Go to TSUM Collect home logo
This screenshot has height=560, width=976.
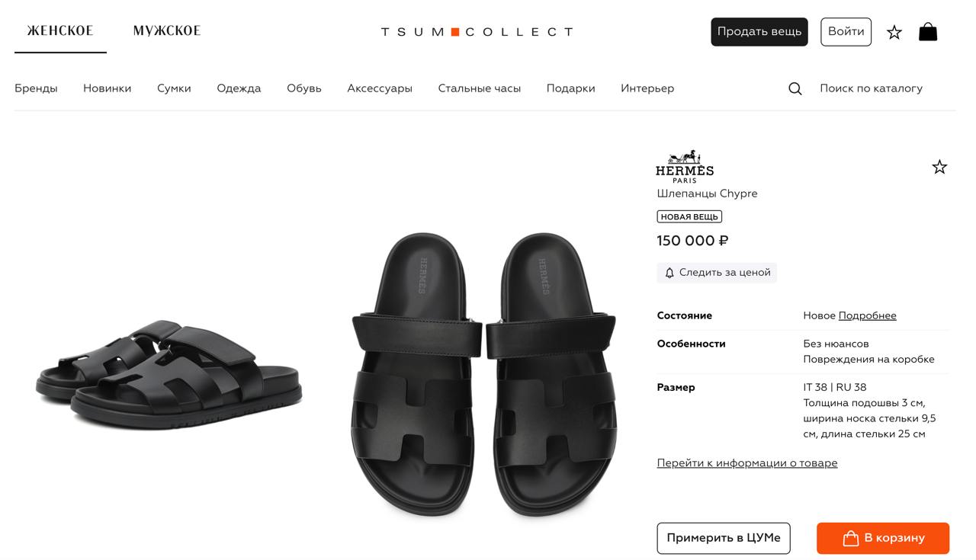point(477,32)
